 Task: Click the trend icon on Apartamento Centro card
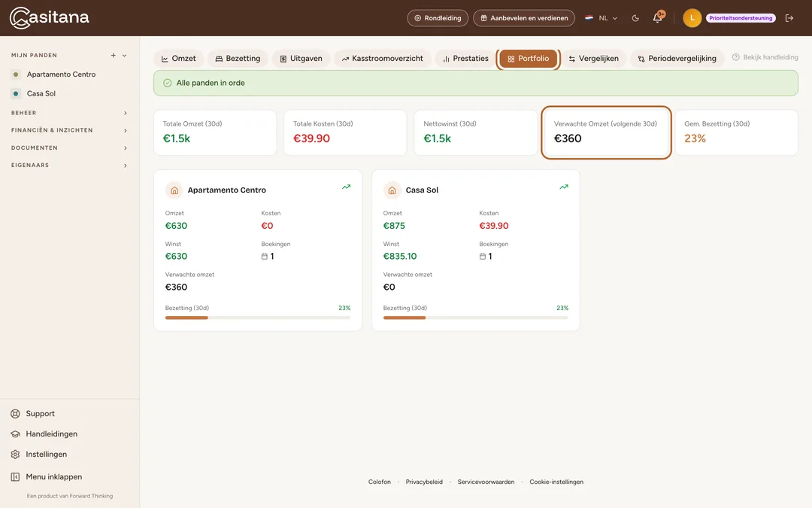pyautogui.click(x=346, y=187)
